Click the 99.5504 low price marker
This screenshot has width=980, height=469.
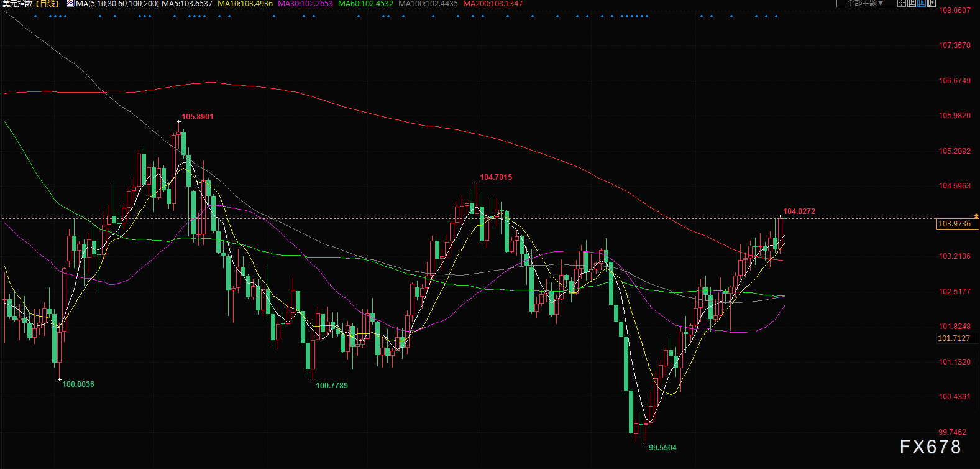click(662, 448)
